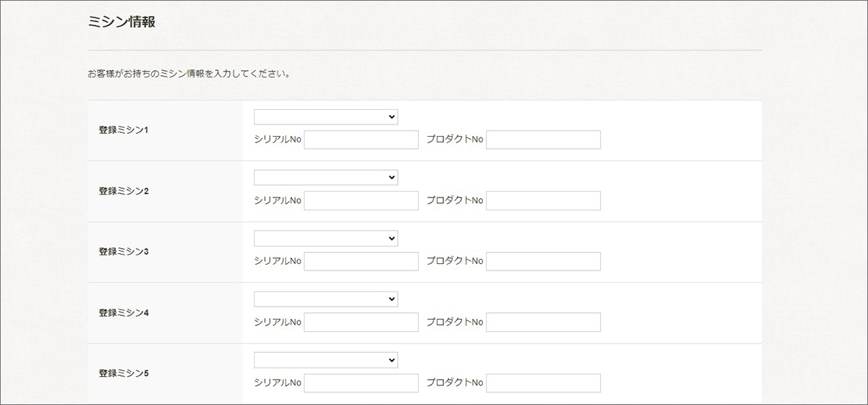This screenshot has width=868, height=405.
Task: Focus the プロダクトNo field for 登録ミシン1
Action: (543, 140)
